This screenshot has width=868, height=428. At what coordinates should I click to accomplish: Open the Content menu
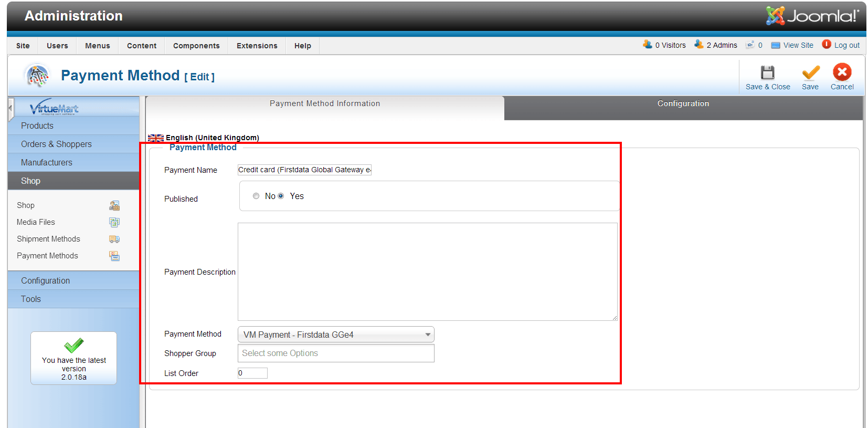[142, 46]
